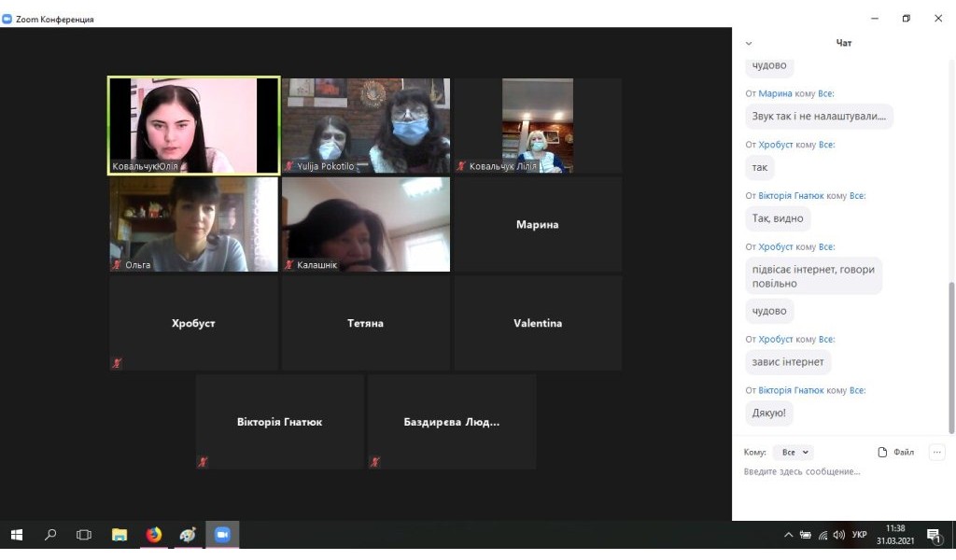
Task: Switch keyboard language from УКР
Action: coord(859,535)
